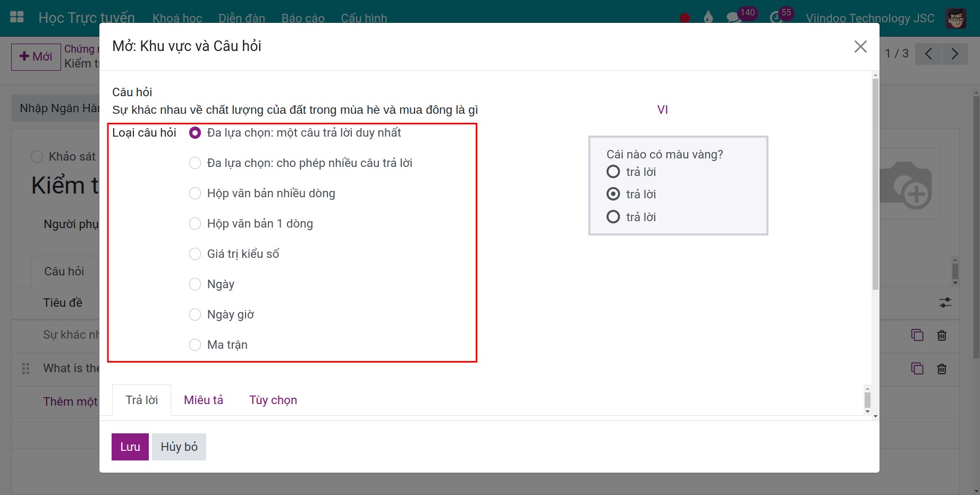Duplicate the Sự khác nhau question row

tap(917, 335)
